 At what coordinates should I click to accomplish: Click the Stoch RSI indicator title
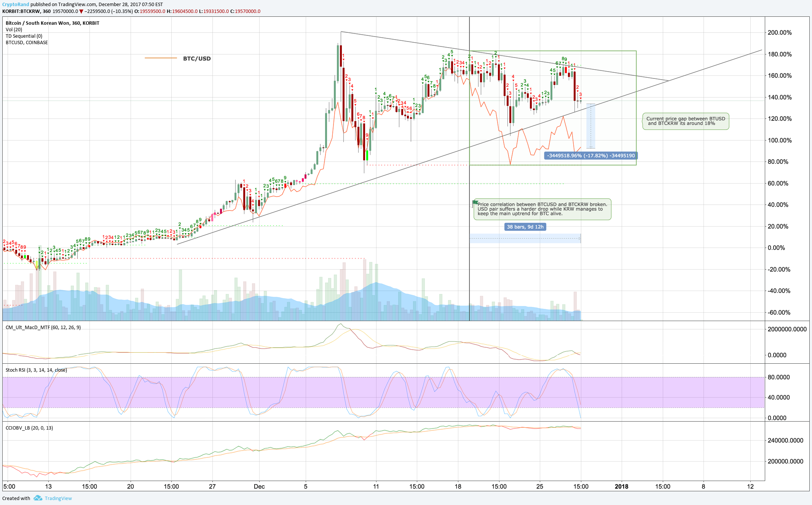pyautogui.click(x=36, y=370)
